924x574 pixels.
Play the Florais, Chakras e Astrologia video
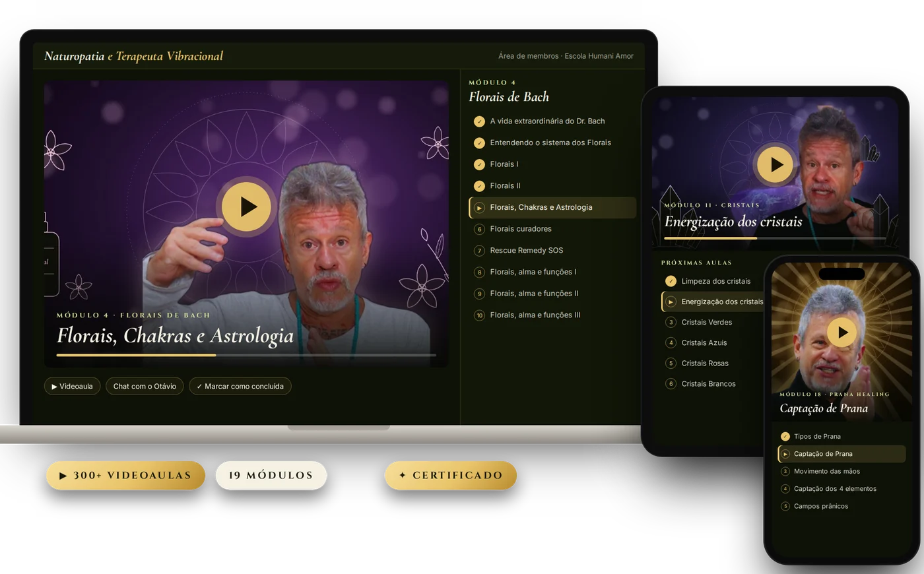pos(246,207)
